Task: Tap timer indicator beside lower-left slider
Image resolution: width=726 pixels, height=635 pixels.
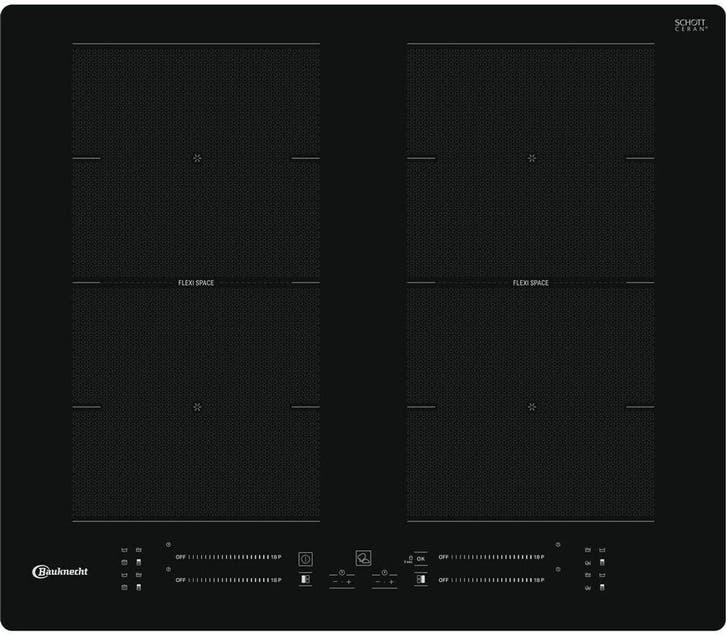Action: pyautogui.click(x=168, y=569)
